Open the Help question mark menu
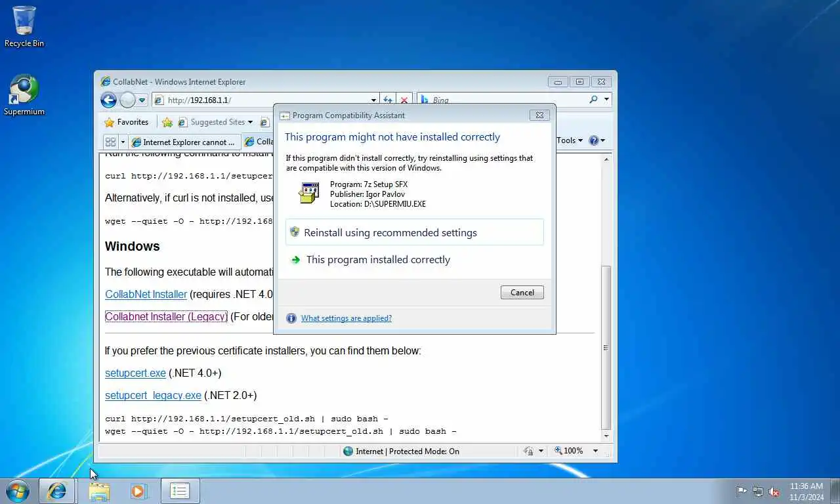The height and width of the screenshot is (504, 840). click(x=597, y=140)
